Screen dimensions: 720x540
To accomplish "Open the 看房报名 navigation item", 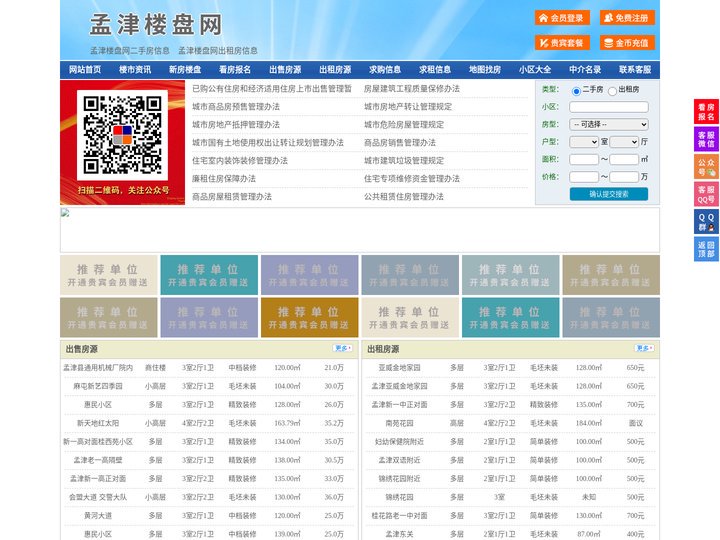I will tap(235, 70).
